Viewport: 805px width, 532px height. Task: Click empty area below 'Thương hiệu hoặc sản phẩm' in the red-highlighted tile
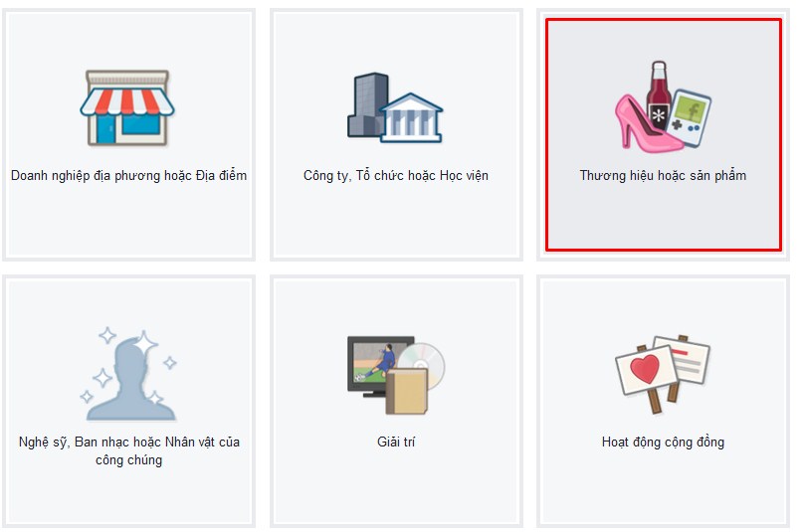[664, 218]
